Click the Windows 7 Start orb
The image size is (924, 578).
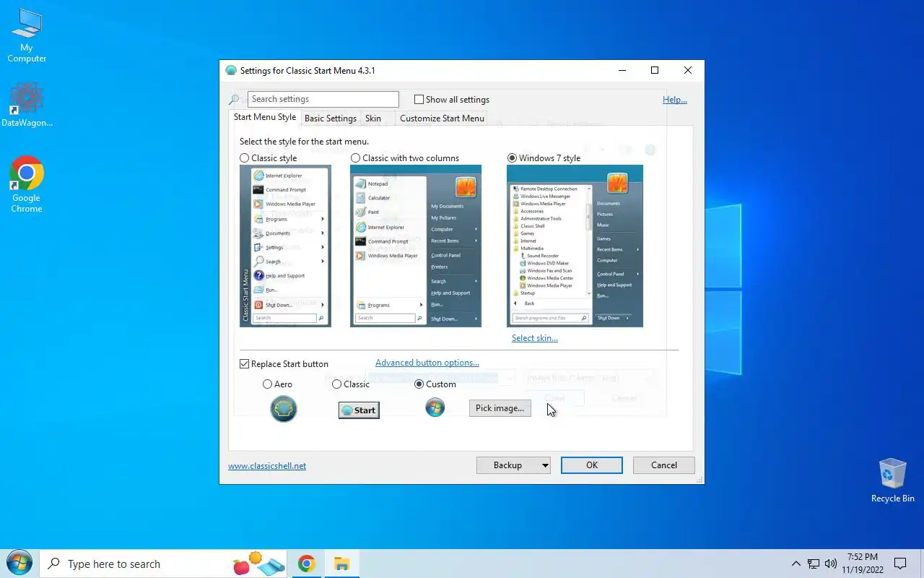19,564
